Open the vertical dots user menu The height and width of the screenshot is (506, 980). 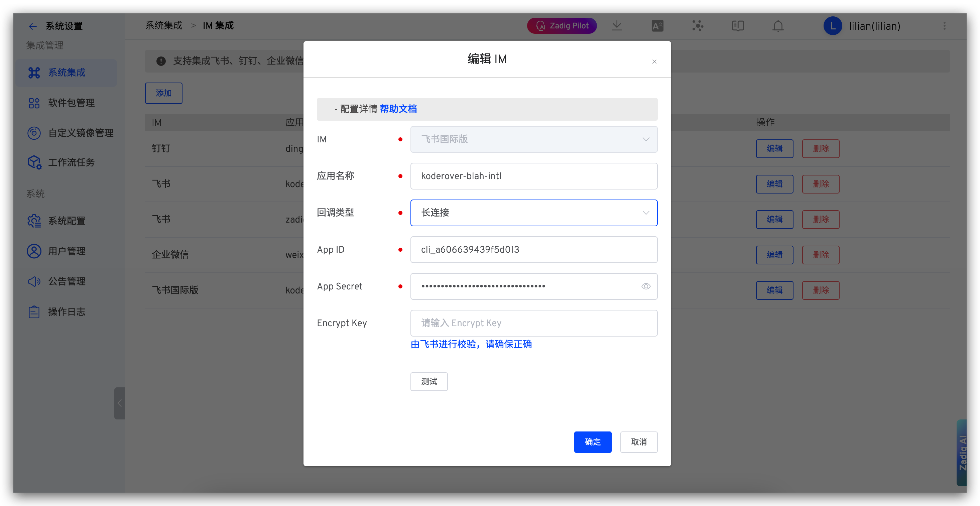pos(944,26)
